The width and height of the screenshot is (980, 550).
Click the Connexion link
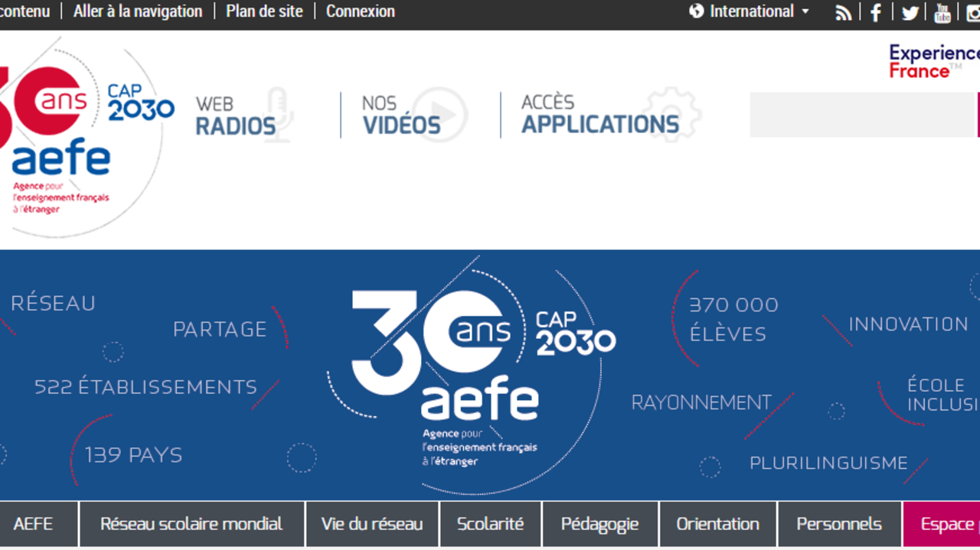coord(360,11)
